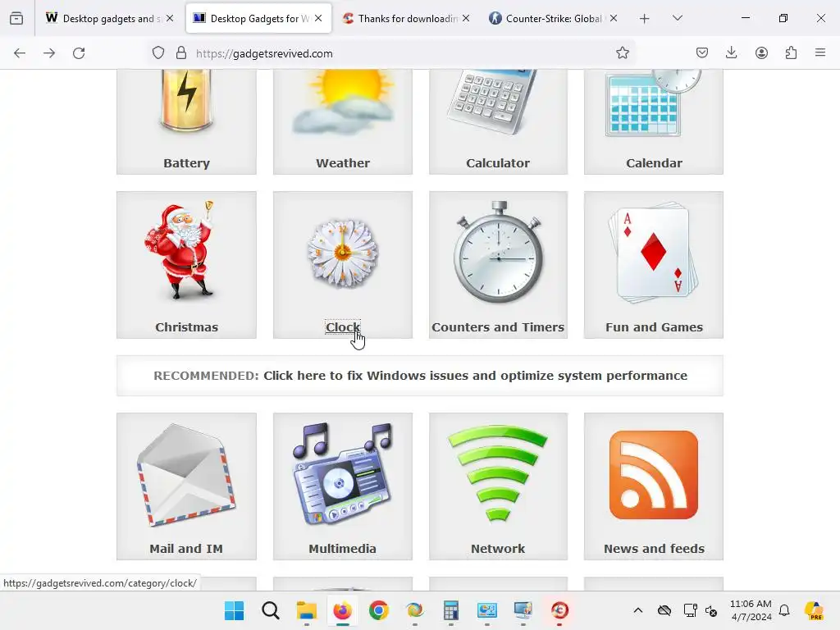Bookmark this page with the star
The width and height of the screenshot is (840, 630).
coord(622,53)
